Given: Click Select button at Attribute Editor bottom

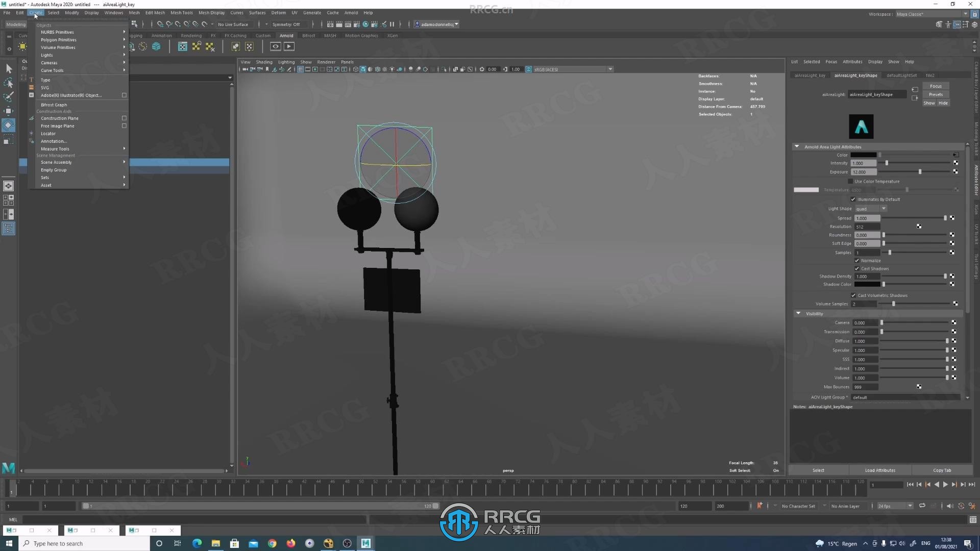Looking at the screenshot, I should 818,470.
